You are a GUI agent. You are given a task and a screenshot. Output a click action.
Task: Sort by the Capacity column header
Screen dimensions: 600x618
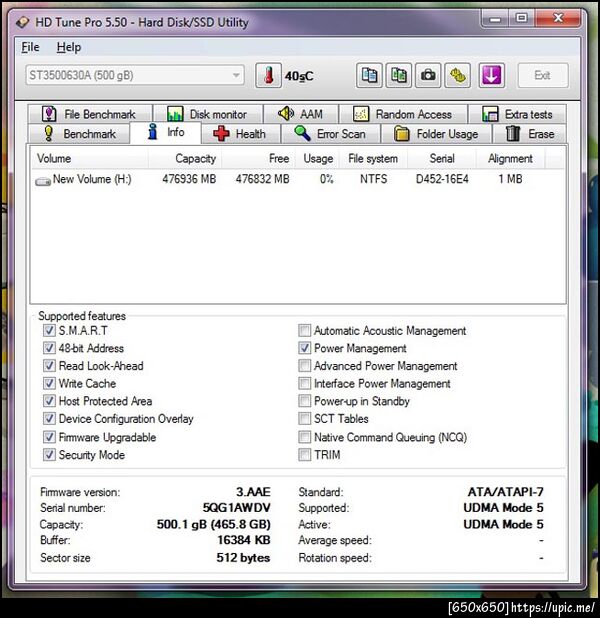185,158
